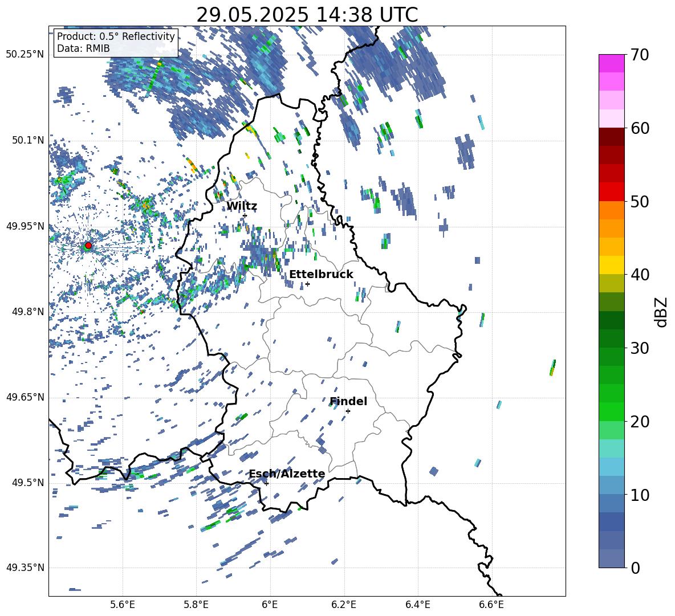The width and height of the screenshot is (675, 616).
Task: Click the Findel station label
Action: tap(348, 401)
